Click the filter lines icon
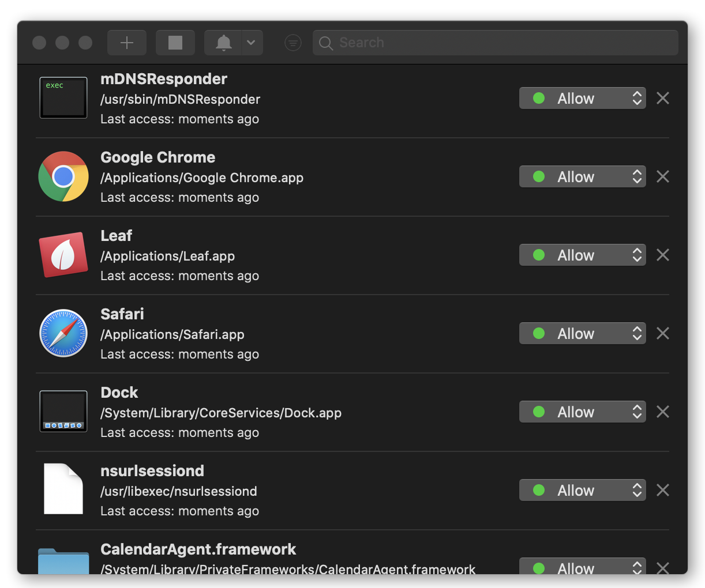 click(x=293, y=43)
